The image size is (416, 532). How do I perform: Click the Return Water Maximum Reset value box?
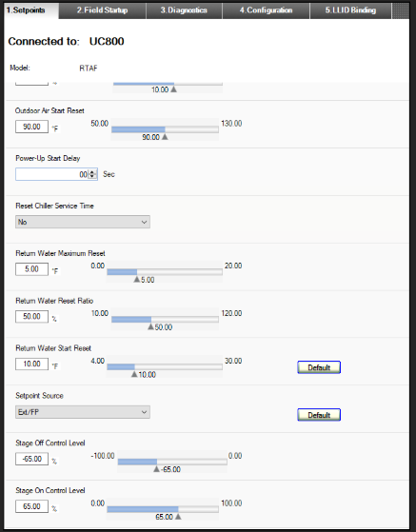click(x=31, y=269)
